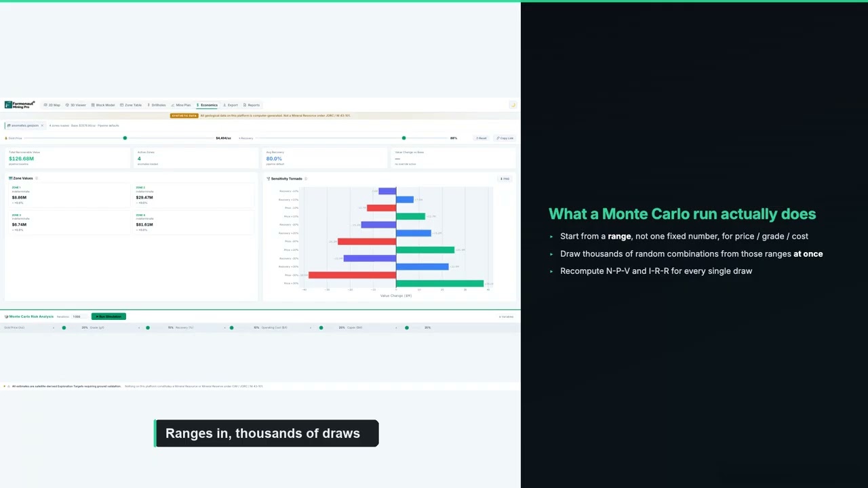Click the Farmonaut Mining Pro logo

click(20, 105)
